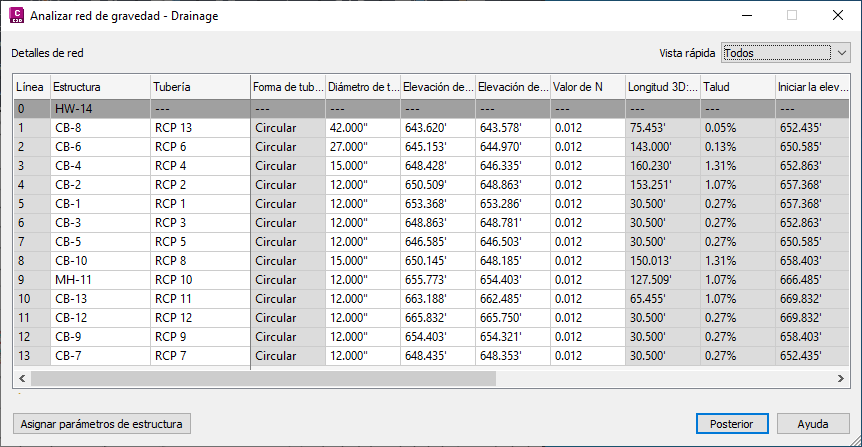This screenshot has width=862, height=447.
Task: Click length cell 153.251'
Action: pos(662,185)
